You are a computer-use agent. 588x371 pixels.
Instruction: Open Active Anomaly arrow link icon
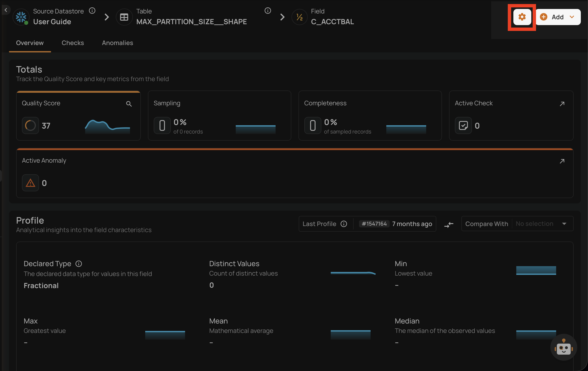click(x=562, y=161)
